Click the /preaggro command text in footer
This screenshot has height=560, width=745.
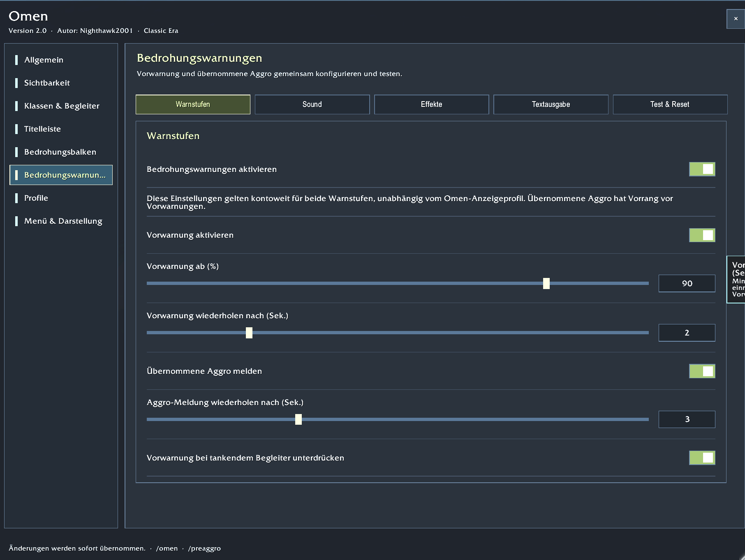204,548
